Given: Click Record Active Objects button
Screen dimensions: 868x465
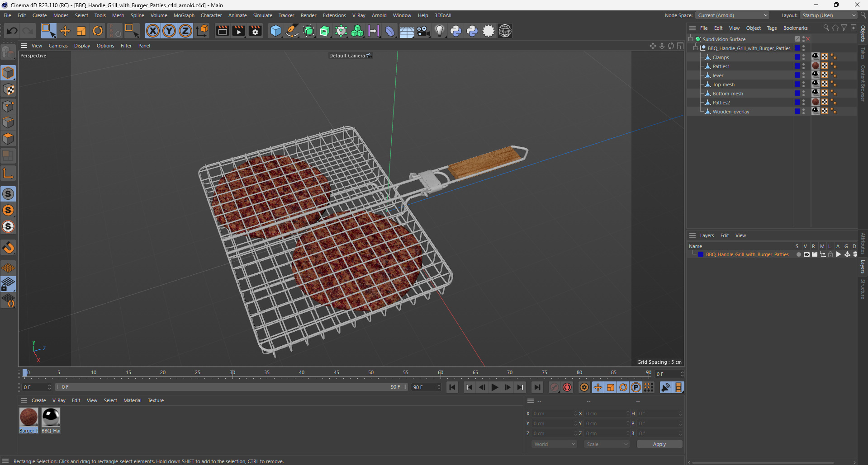Looking at the screenshot, I should click(555, 387).
